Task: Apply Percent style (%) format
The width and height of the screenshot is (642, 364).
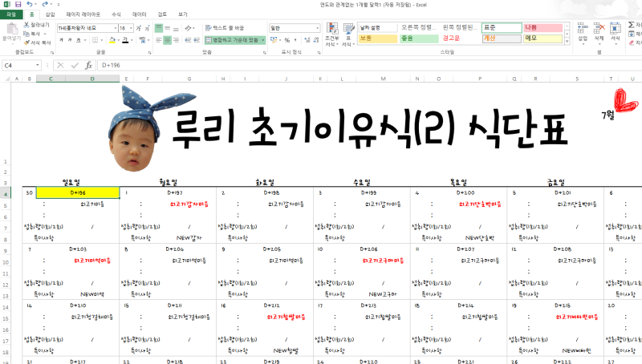Action: pyautogui.click(x=287, y=40)
